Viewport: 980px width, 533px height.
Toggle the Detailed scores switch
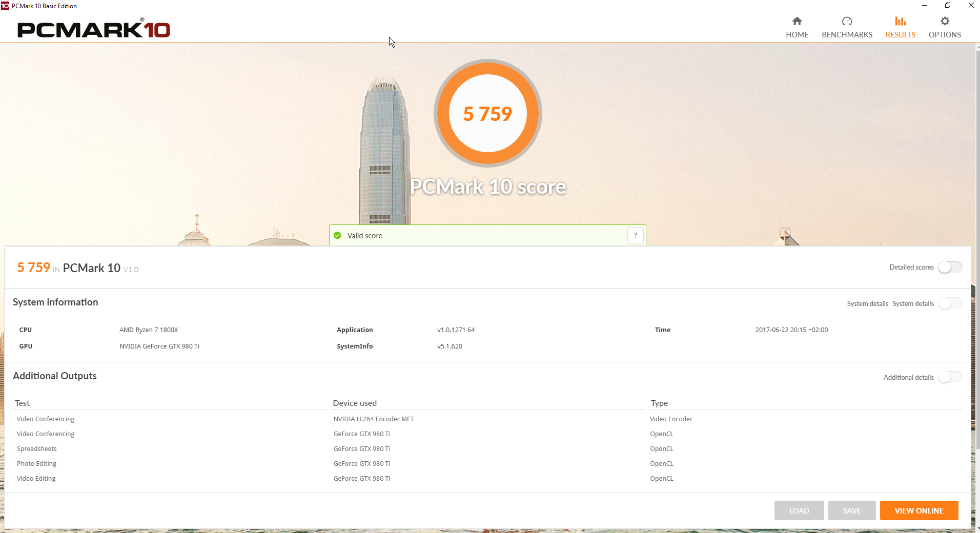coord(950,267)
